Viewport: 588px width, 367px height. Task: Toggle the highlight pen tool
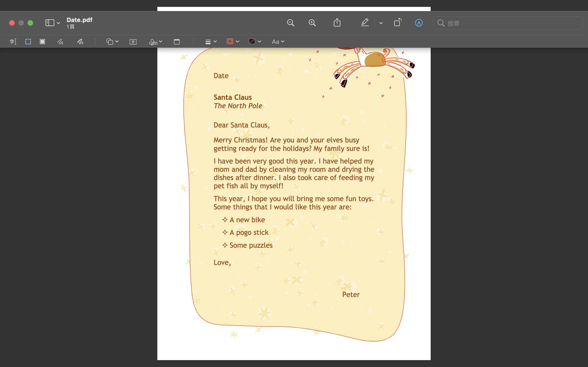pyautogui.click(x=365, y=23)
